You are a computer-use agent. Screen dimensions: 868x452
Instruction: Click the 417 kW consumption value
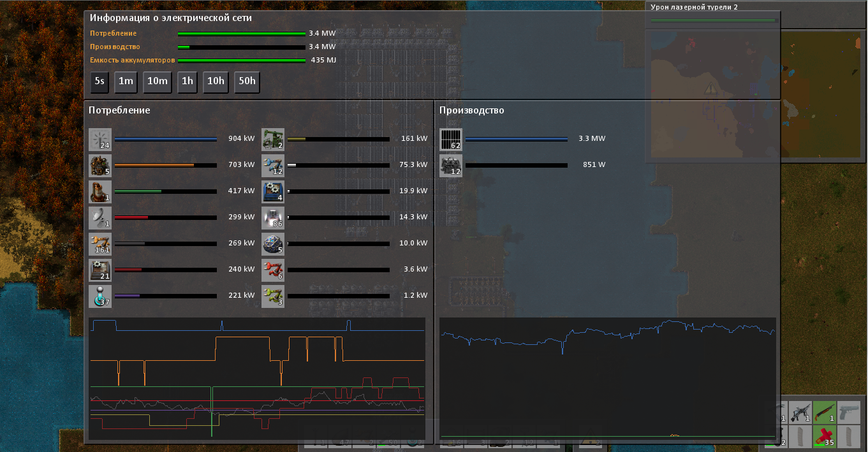pos(241,191)
